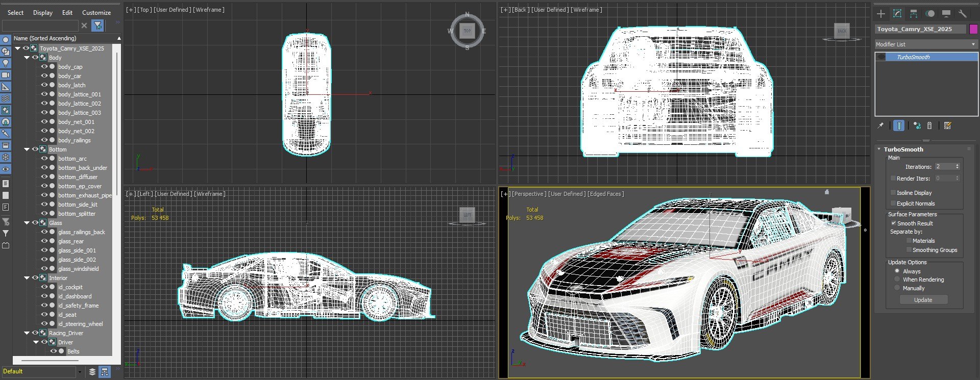Check Separate by Smoothing Groups
Image resolution: width=980 pixels, height=380 pixels.
(x=909, y=250)
